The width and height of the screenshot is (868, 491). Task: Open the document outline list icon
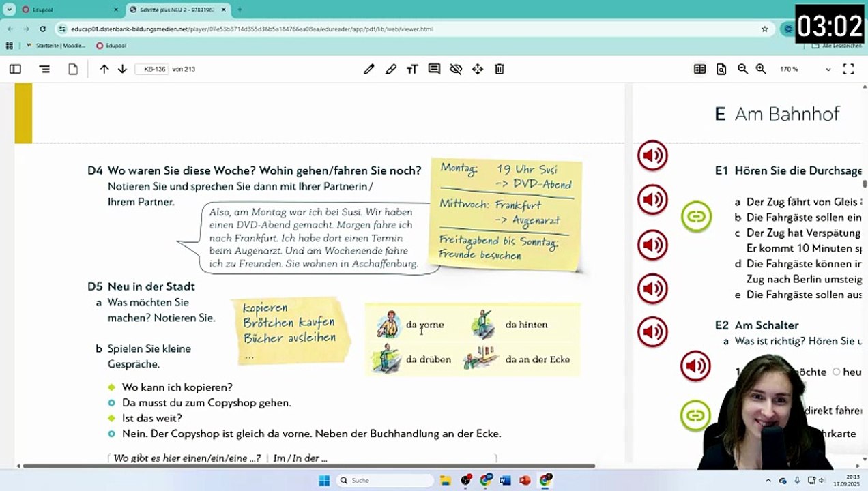tap(44, 69)
